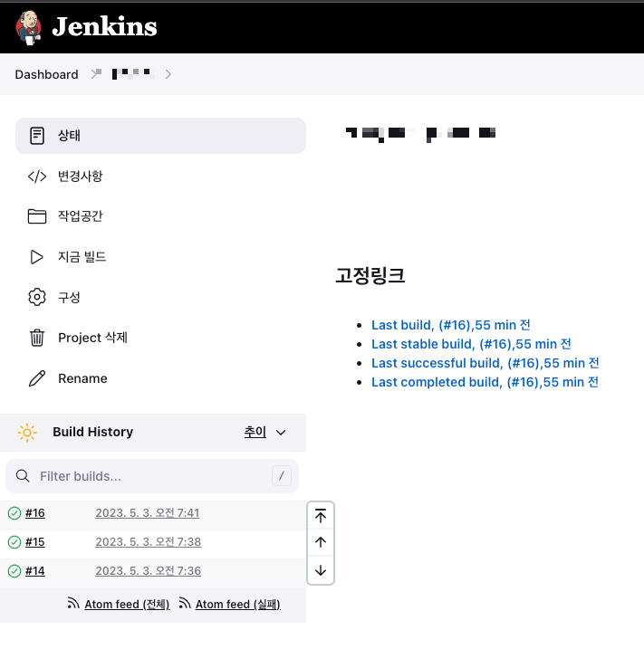
Task: Open Atom feed (전체) link
Action: coord(127,605)
